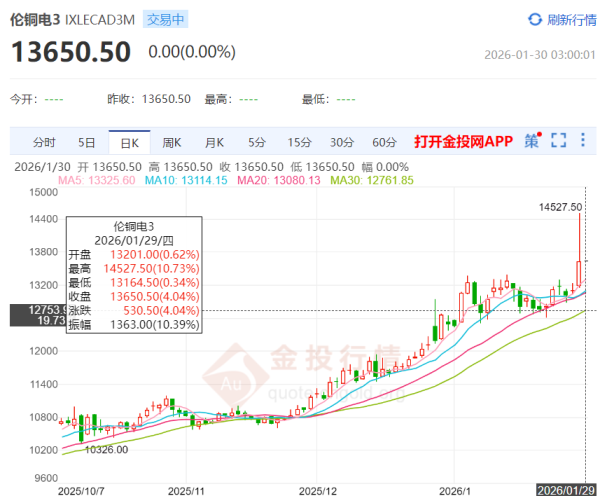
Task: Switch to the 5日 chart tab
Action: pyautogui.click(x=86, y=142)
